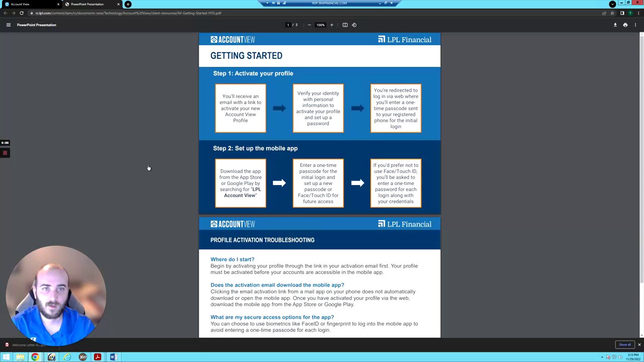The image size is (644, 362).
Task: Click 'What are my secure access options' heading
Action: 272,317
